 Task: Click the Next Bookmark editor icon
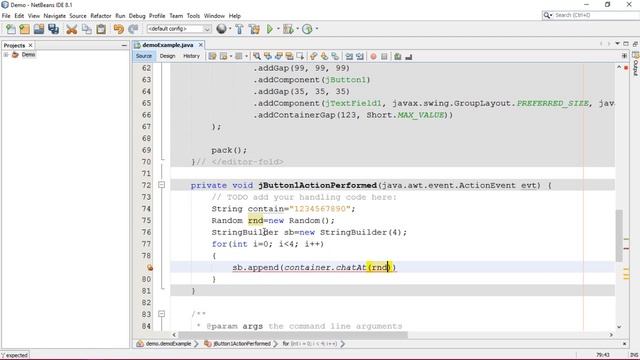[324, 56]
